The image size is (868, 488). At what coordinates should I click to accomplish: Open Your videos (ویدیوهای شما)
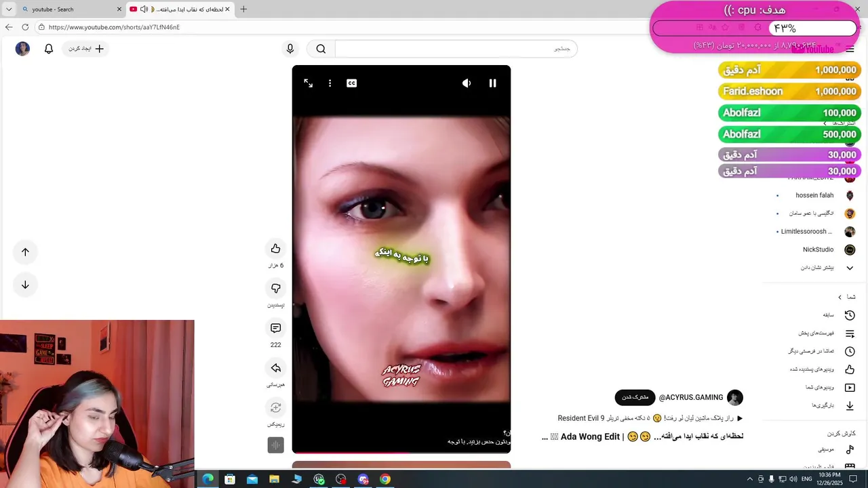point(831,388)
